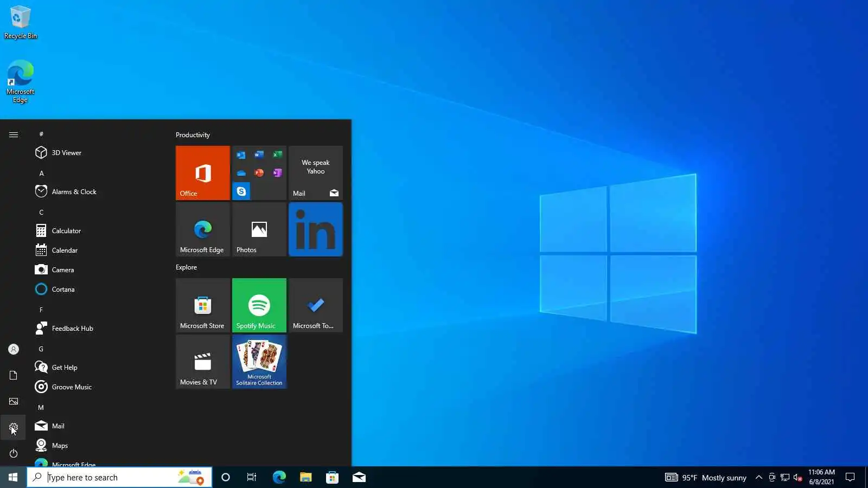Open the Photos tile

(x=259, y=229)
